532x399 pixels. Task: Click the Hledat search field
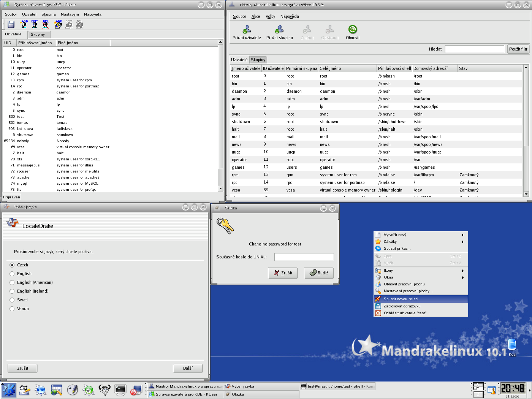tap(475, 49)
